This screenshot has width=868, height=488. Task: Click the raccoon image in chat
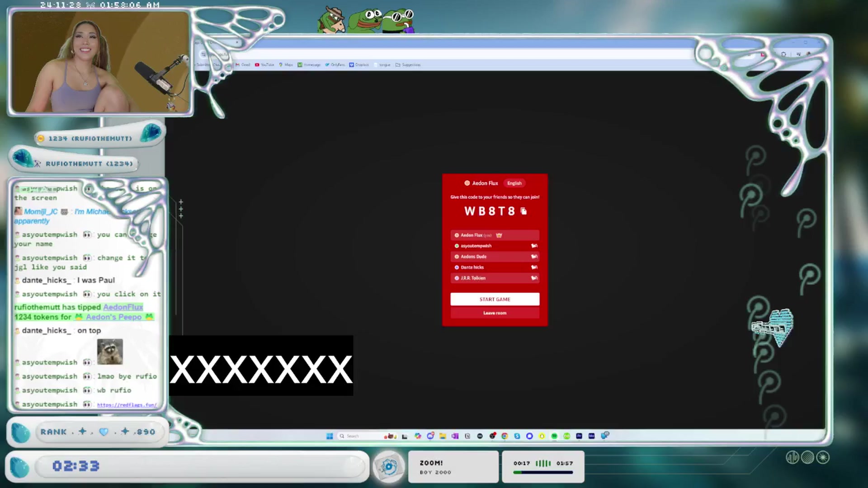click(x=110, y=352)
